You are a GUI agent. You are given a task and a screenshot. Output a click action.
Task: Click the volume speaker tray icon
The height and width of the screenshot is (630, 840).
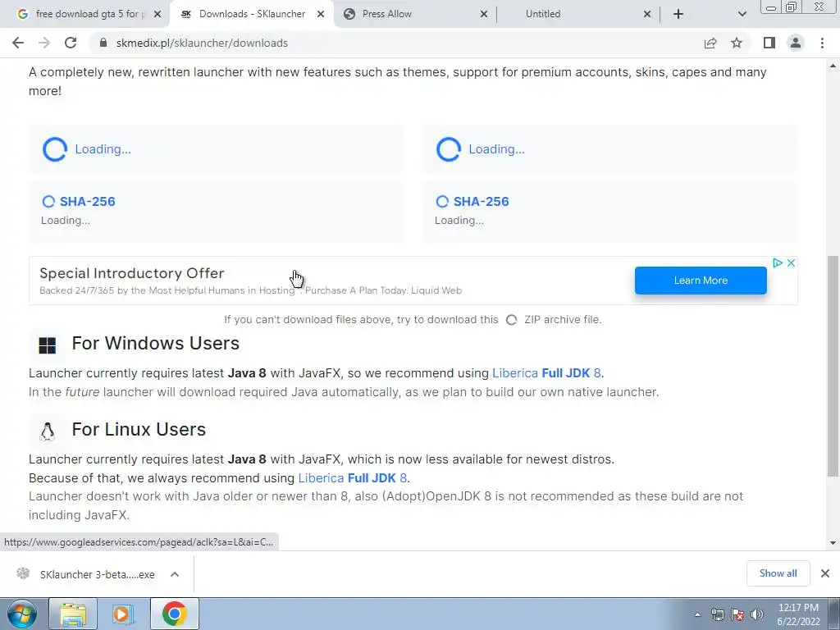click(756, 614)
